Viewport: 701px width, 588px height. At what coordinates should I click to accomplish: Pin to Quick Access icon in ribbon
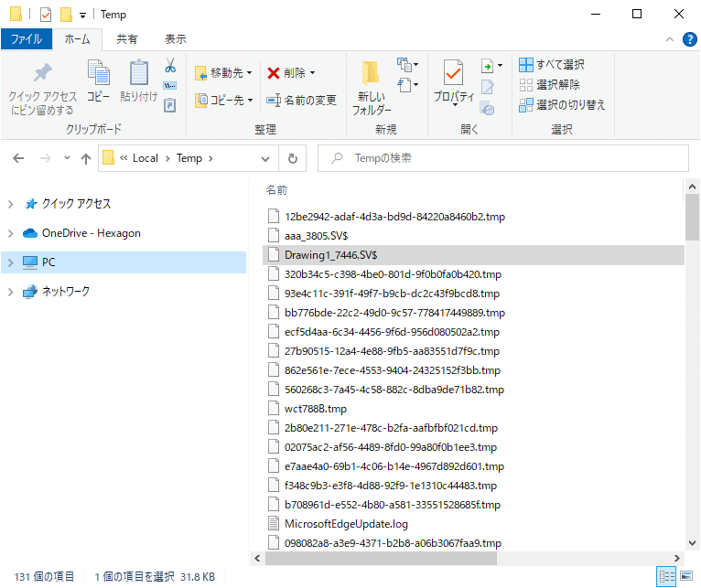[42, 73]
